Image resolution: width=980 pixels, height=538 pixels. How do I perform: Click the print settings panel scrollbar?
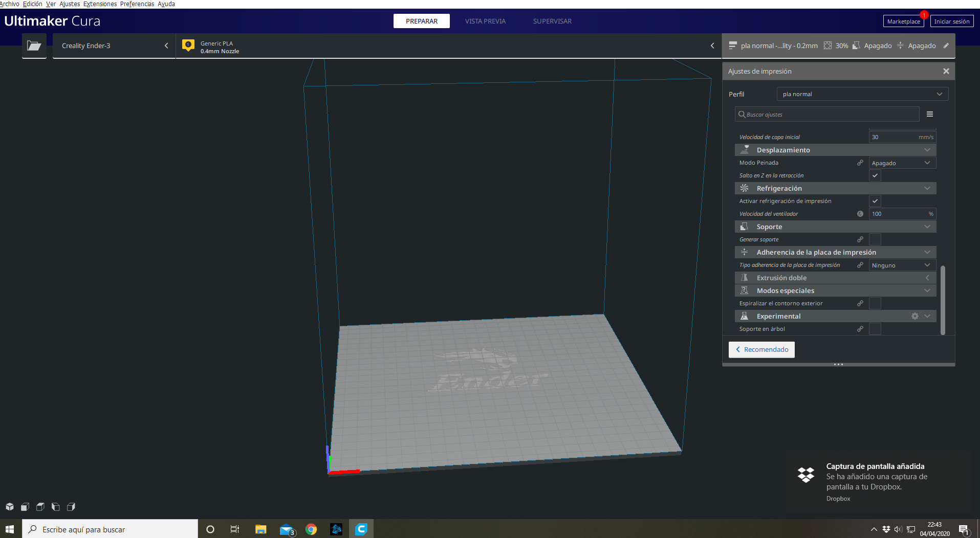[x=943, y=300]
